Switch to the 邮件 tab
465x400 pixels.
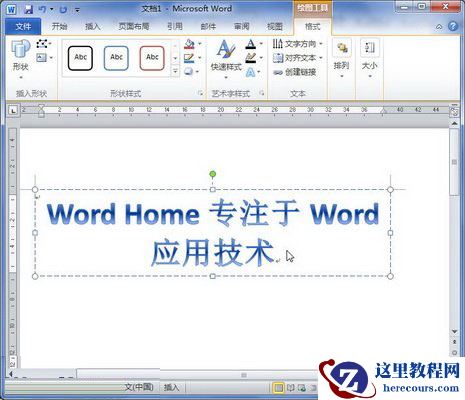tap(208, 26)
